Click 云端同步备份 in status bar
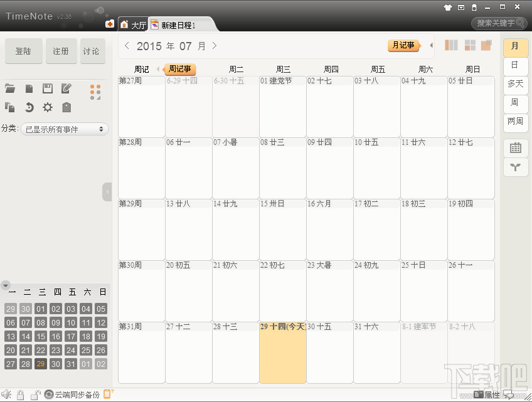532x402 pixels. (x=72, y=394)
